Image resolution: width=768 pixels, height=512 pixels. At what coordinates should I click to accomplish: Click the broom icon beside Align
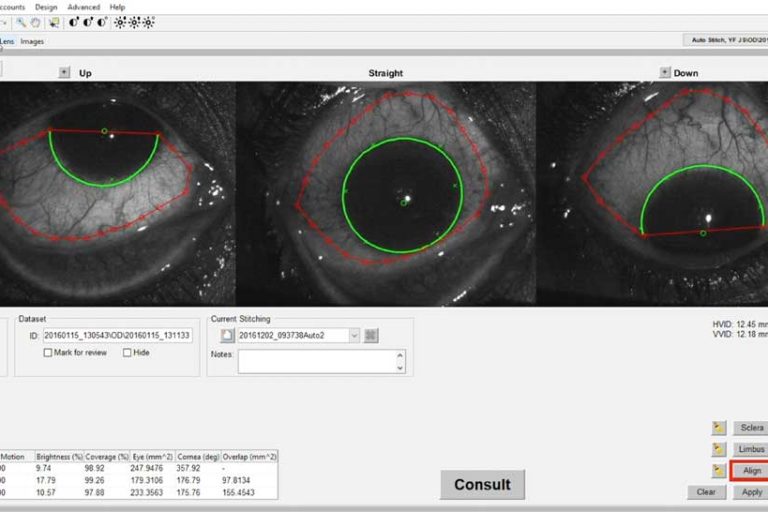click(x=718, y=471)
